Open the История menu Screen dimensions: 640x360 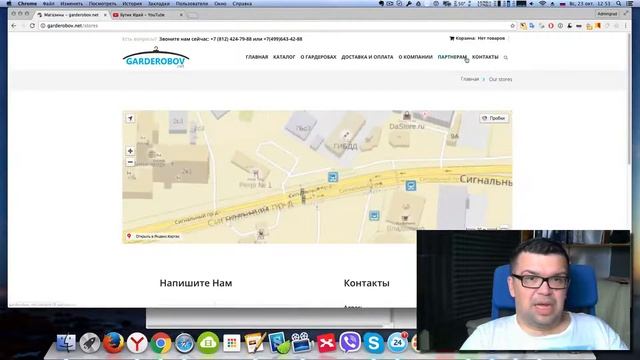[132, 3]
